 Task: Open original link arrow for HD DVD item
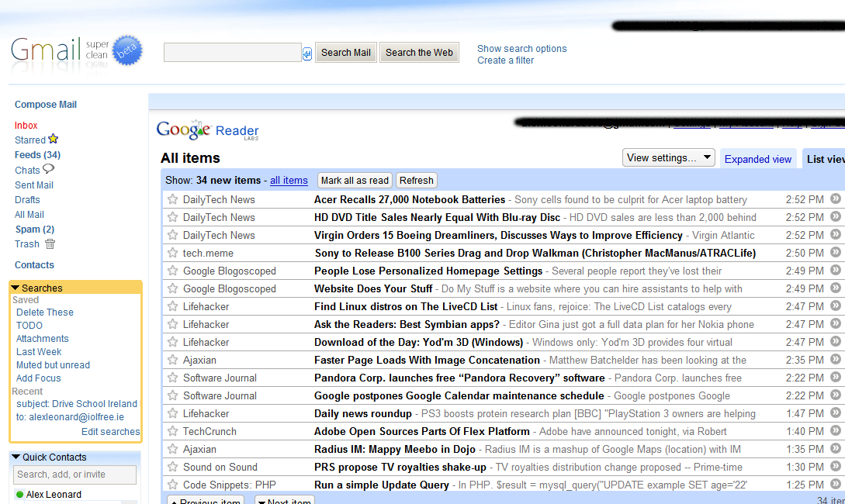pyautogui.click(x=835, y=216)
